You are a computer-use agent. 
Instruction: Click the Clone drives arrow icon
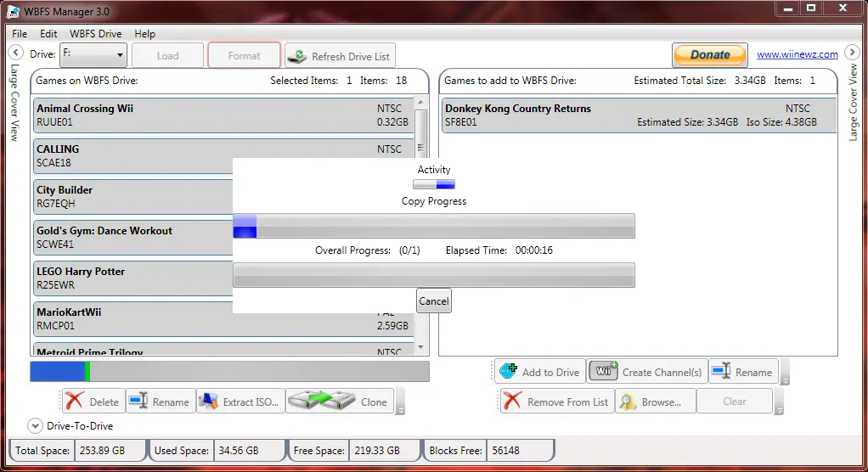(322, 402)
